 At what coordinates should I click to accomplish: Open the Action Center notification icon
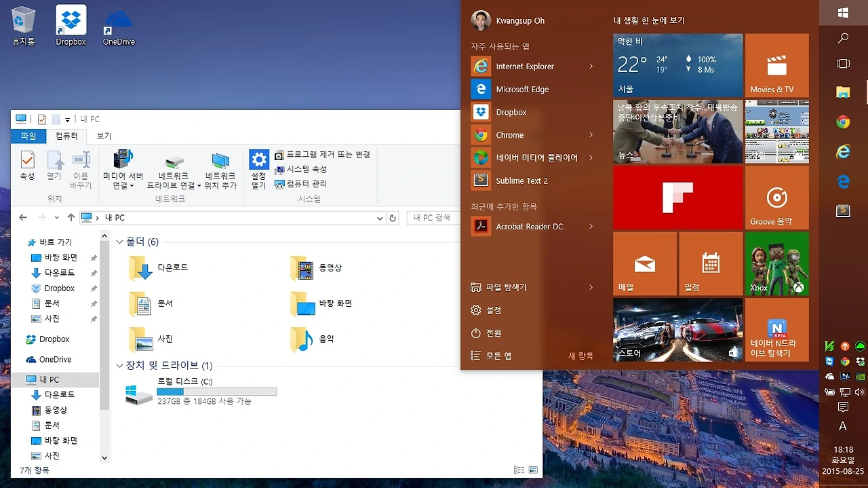[x=843, y=407]
